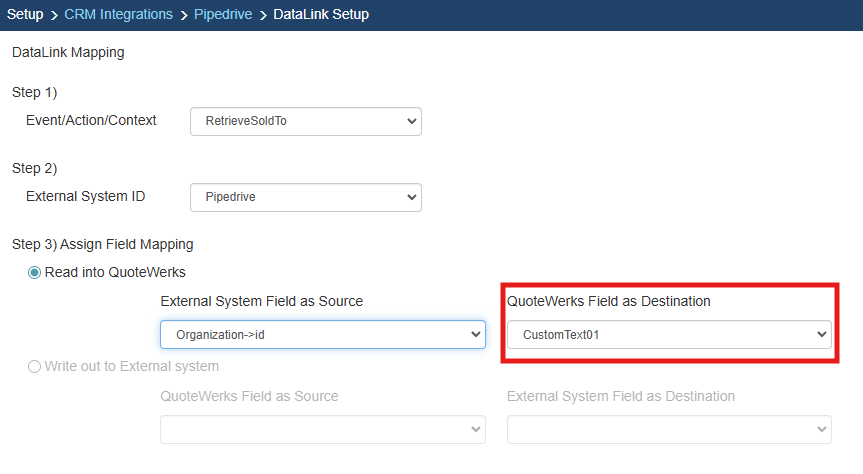
Task: Expand the External System ID dropdown
Action: point(305,197)
